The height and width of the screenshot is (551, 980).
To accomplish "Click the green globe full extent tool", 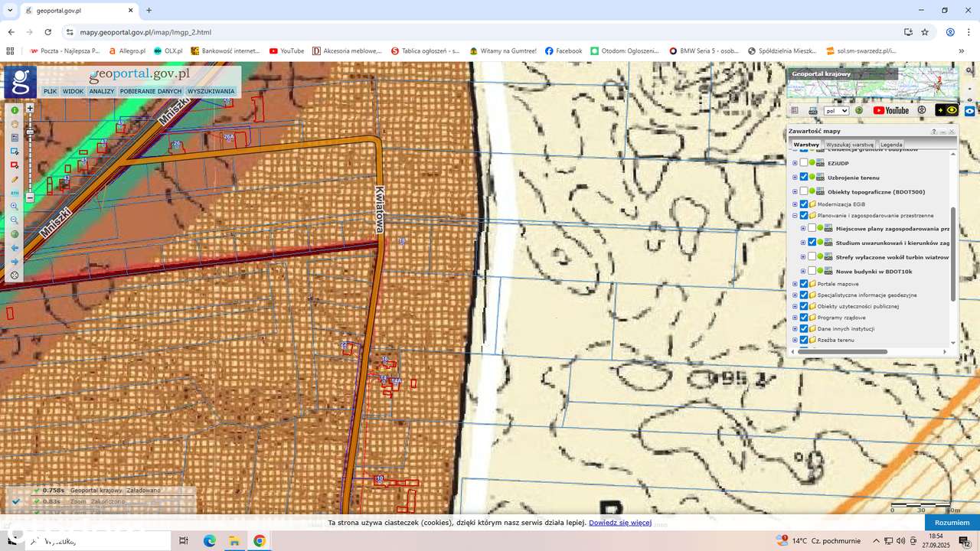I will pyautogui.click(x=15, y=234).
